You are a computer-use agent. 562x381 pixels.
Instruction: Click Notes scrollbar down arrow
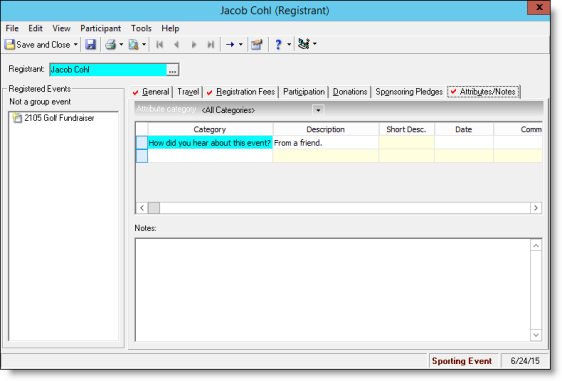[536, 335]
